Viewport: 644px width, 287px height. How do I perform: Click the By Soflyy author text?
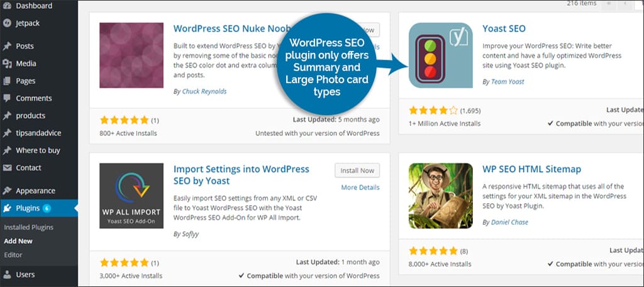(x=186, y=234)
